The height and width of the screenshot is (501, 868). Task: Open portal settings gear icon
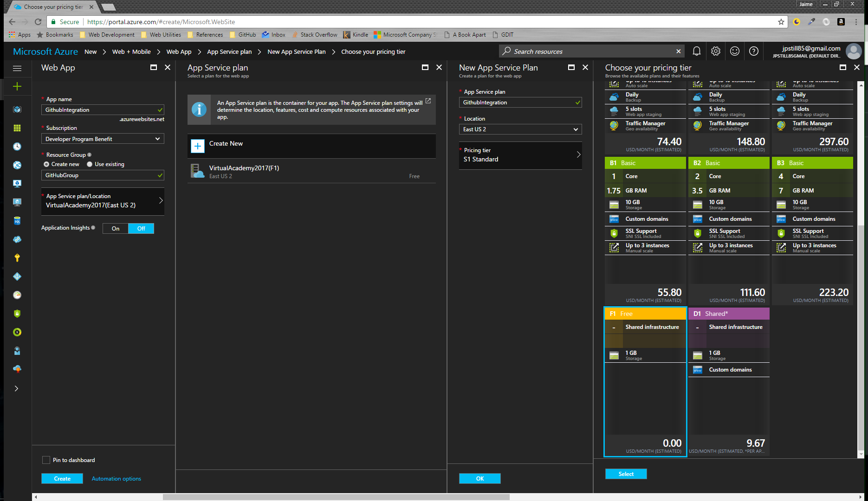(716, 51)
